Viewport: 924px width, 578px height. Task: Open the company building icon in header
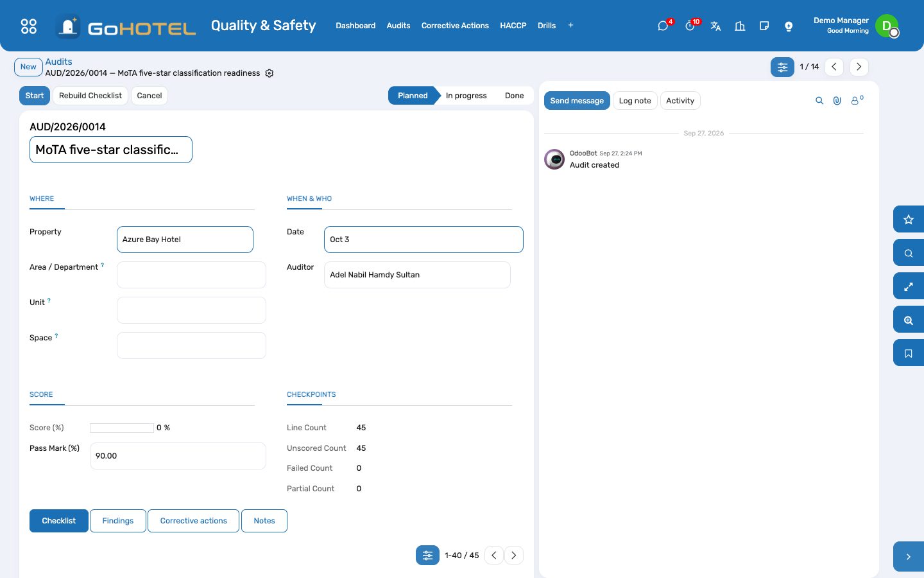click(x=740, y=26)
